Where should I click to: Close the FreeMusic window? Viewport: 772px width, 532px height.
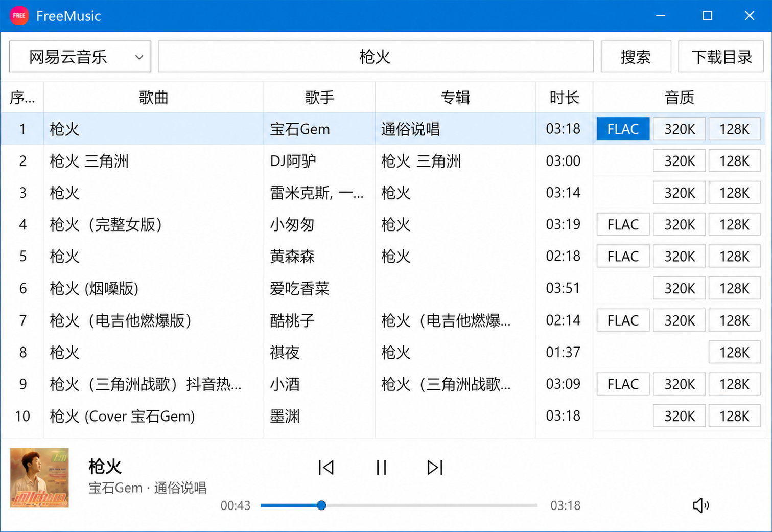[749, 16]
